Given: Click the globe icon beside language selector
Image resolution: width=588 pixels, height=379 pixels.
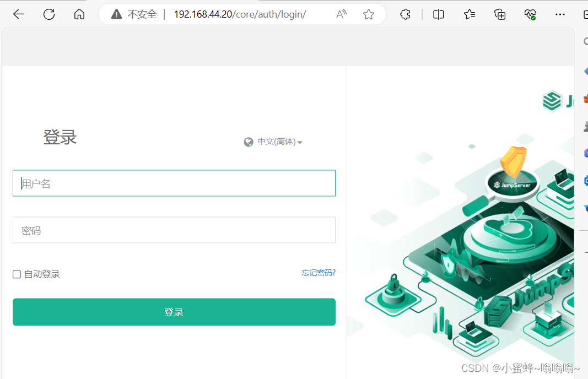Looking at the screenshot, I should (x=248, y=142).
